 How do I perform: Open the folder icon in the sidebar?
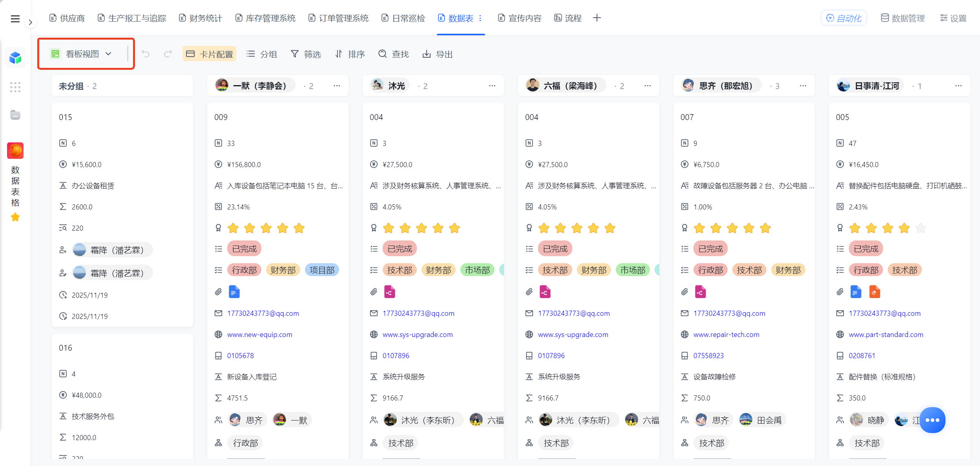tap(15, 115)
